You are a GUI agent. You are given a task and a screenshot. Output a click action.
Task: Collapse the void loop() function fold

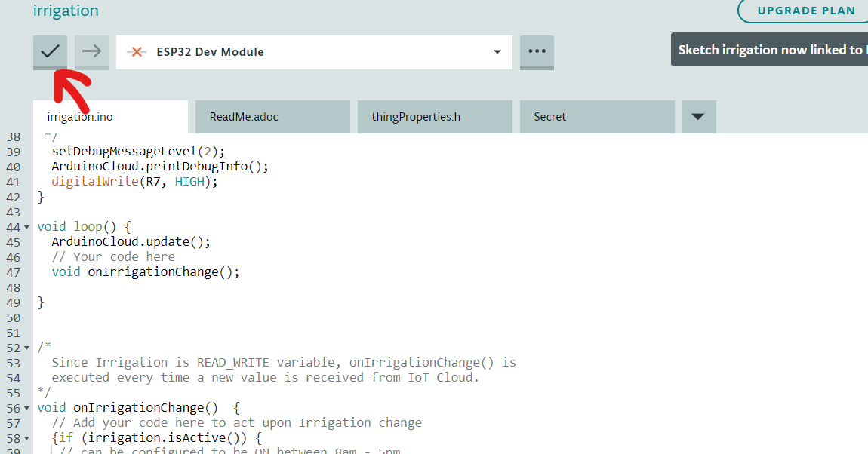click(x=28, y=227)
